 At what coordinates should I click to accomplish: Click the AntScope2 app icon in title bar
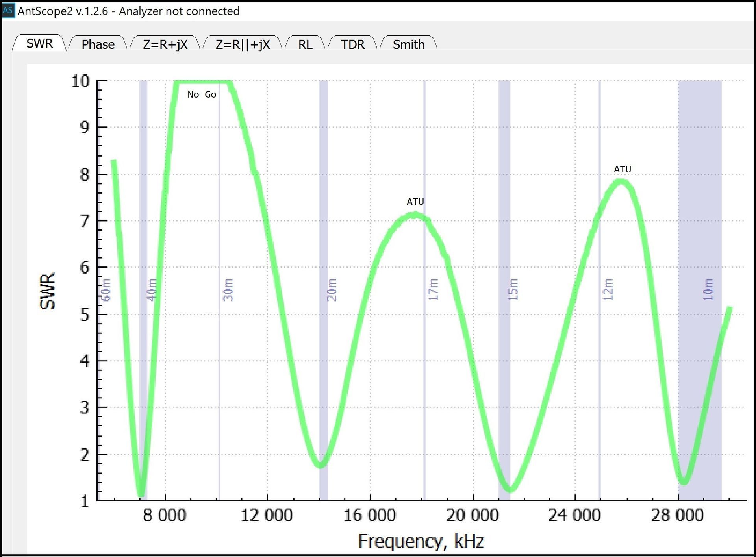8,10
